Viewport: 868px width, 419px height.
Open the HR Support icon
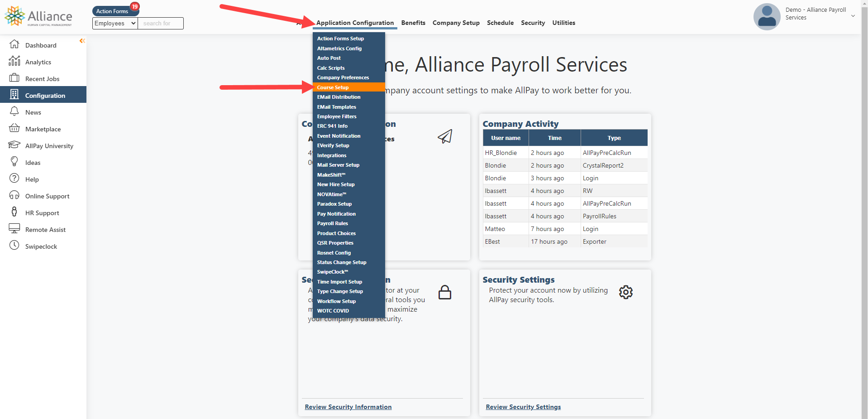(x=14, y=212)
